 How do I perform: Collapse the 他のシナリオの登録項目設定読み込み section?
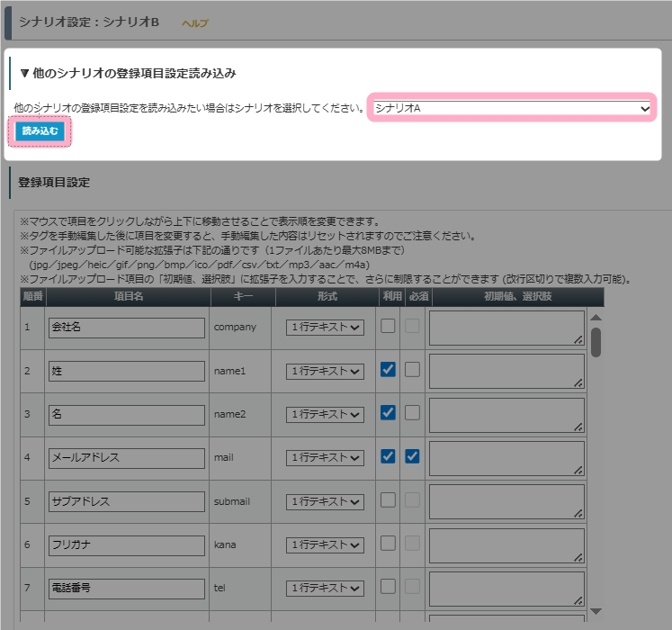[x=128, y=73]
